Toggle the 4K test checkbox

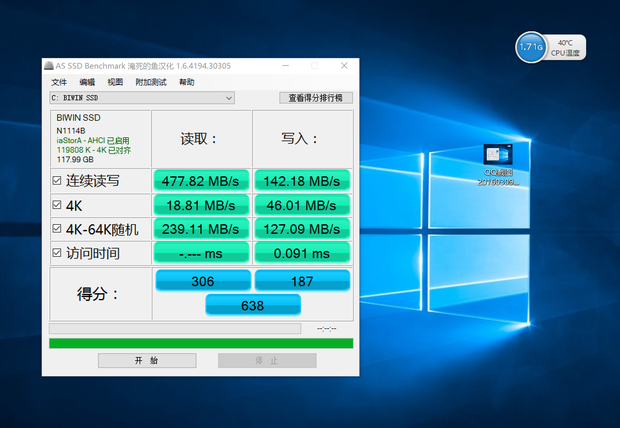click(x=57, y=205)
